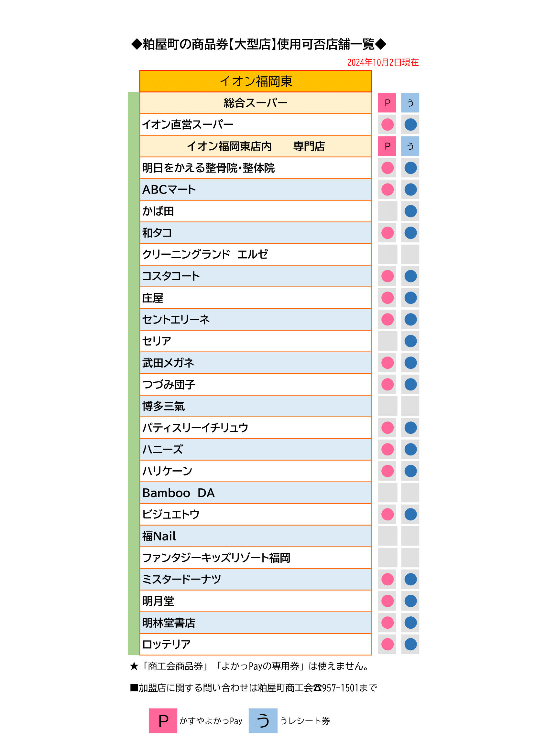Click the pink dot in ABCマート row
Viewport: 535px width, 756px height.
[x=388, y=189]
